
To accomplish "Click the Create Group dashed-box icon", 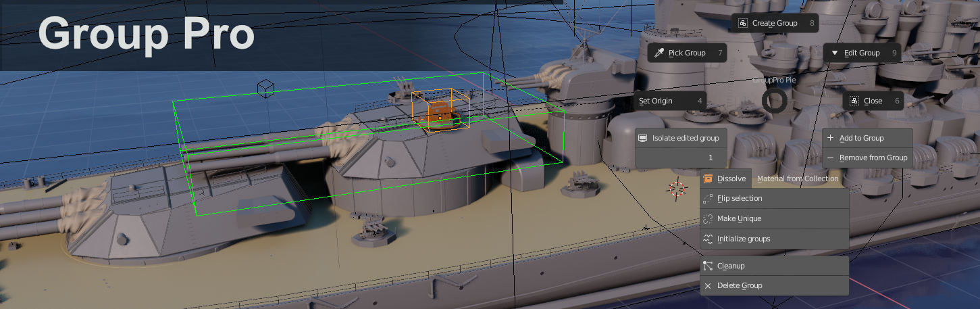I will [x=742, y=23].
